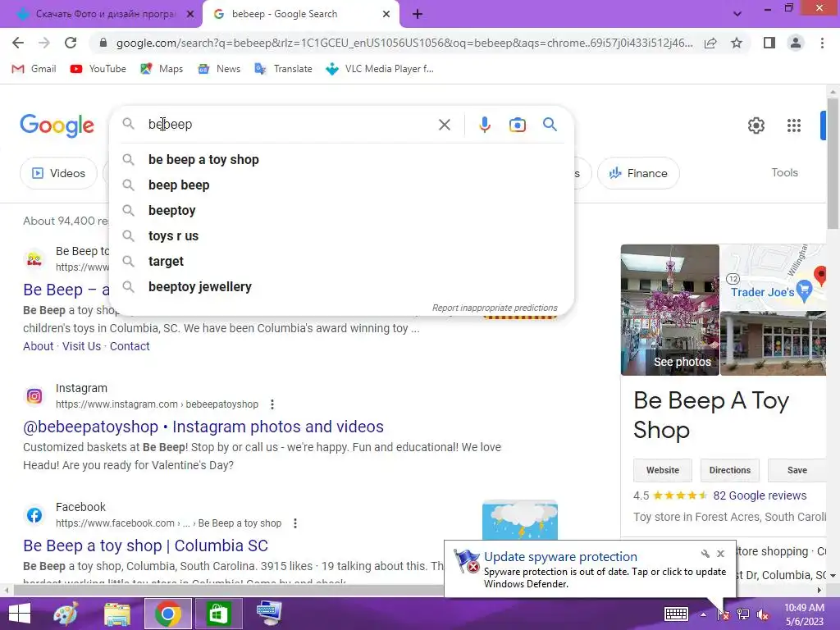Select suggestion 'beeptoy'
Image resolution: width=840 pixels, height=630 pixels.
[x=342, y=211]
